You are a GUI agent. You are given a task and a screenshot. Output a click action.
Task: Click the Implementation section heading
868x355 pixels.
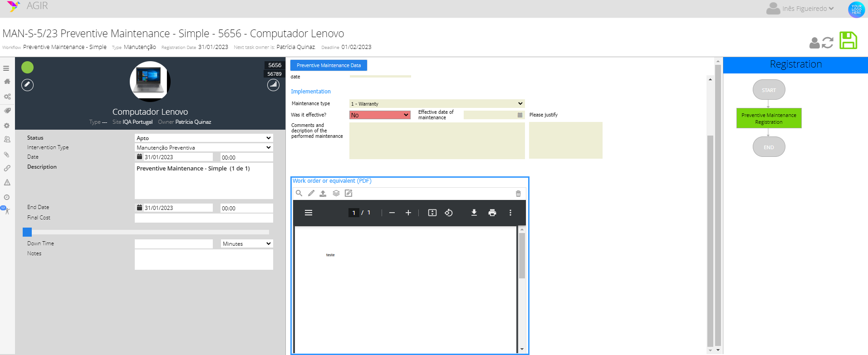point(310,92)
